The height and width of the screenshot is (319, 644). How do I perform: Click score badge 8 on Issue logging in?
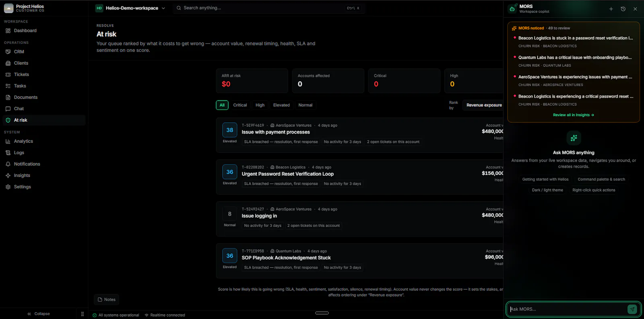(230, 214)
